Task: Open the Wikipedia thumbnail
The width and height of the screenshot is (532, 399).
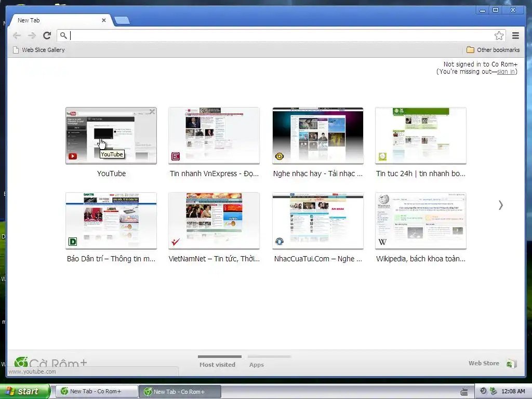Action: (x=421, y=221)
